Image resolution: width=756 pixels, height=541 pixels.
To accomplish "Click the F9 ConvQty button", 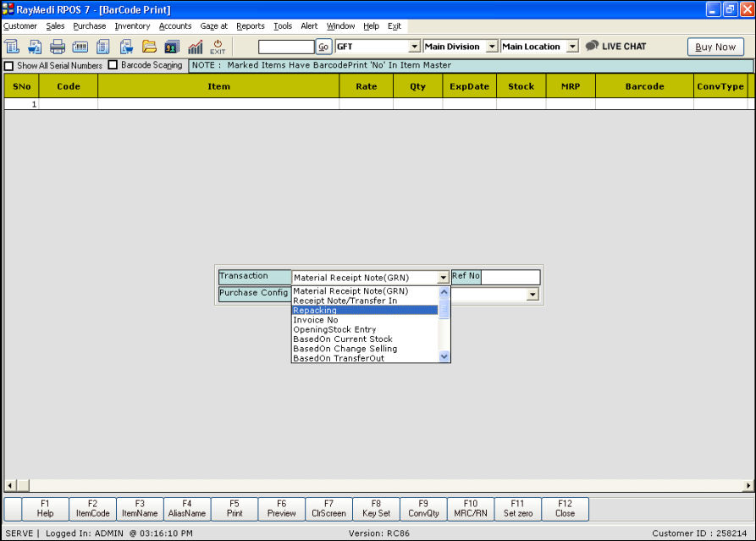I will (423, 509).
